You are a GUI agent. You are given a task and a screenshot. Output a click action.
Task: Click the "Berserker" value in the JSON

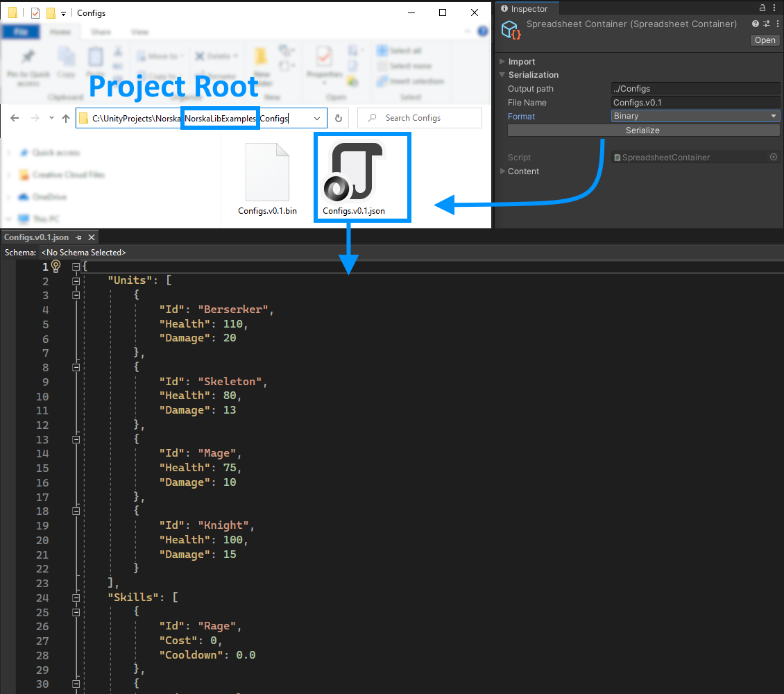point(233,310)
